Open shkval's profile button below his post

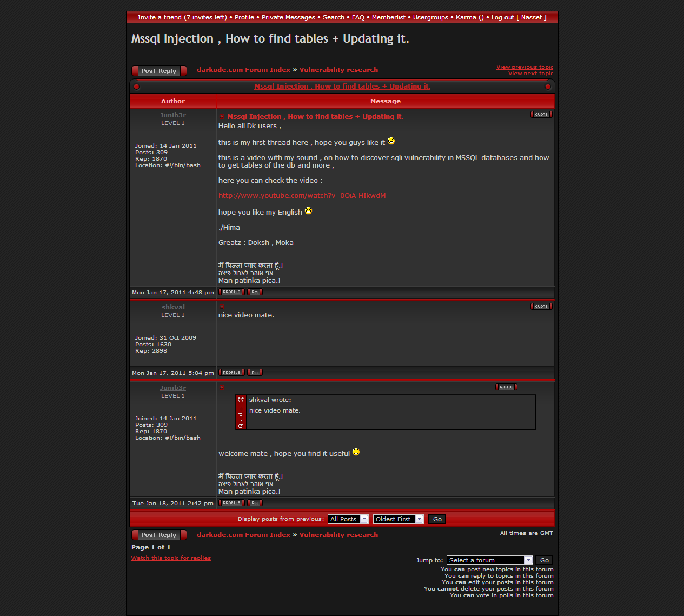[231, 373]
